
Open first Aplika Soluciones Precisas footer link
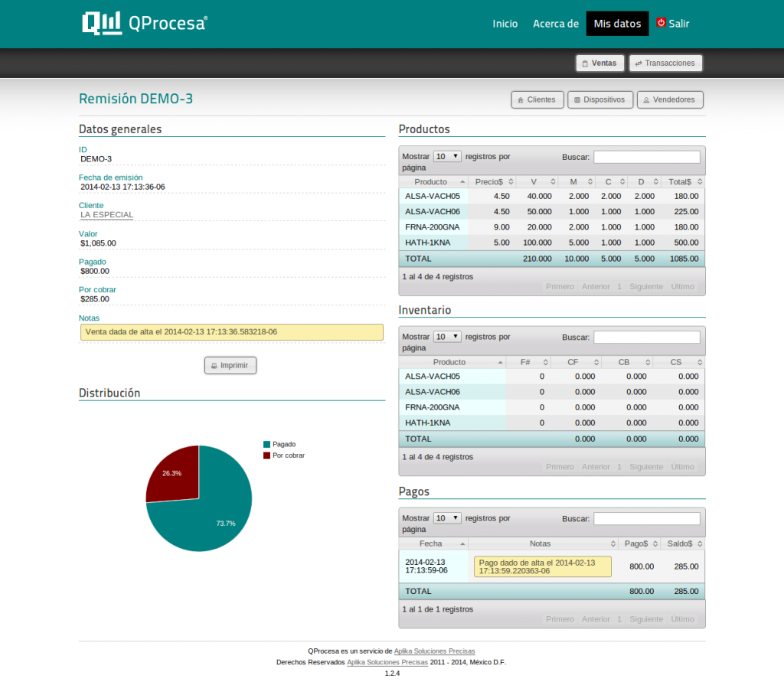435,651
